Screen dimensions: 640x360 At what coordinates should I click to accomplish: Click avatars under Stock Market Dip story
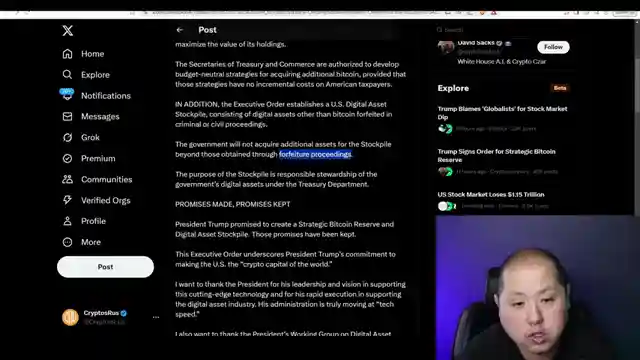[445, 129]
